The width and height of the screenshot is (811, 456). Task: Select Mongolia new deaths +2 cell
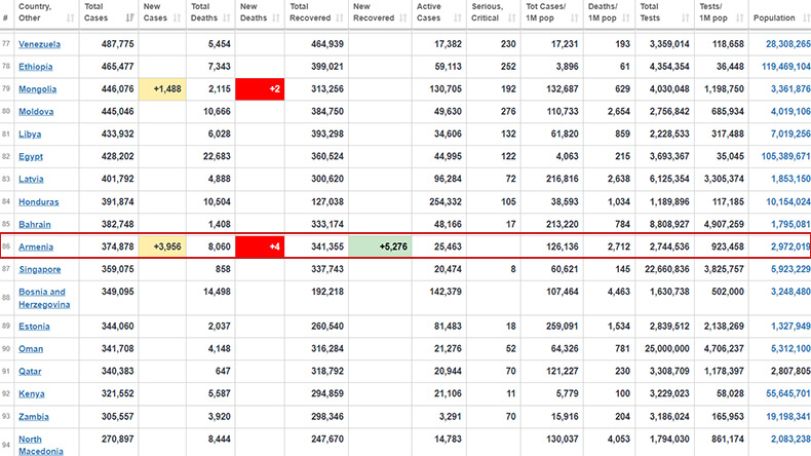(x=260, y=89)
